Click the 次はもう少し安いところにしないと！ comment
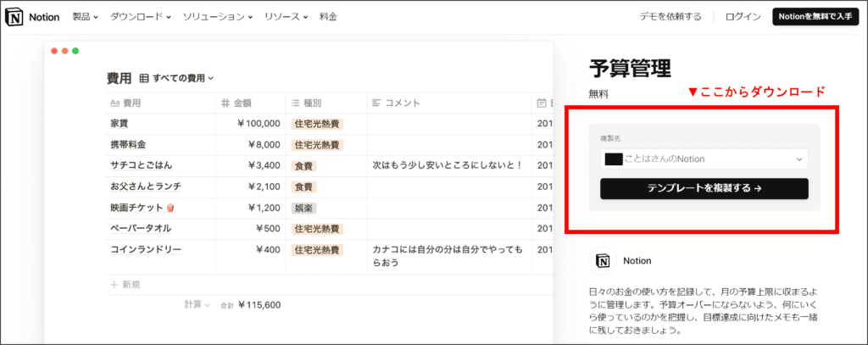The image size is (868, 345). click(x=448, y=165)
